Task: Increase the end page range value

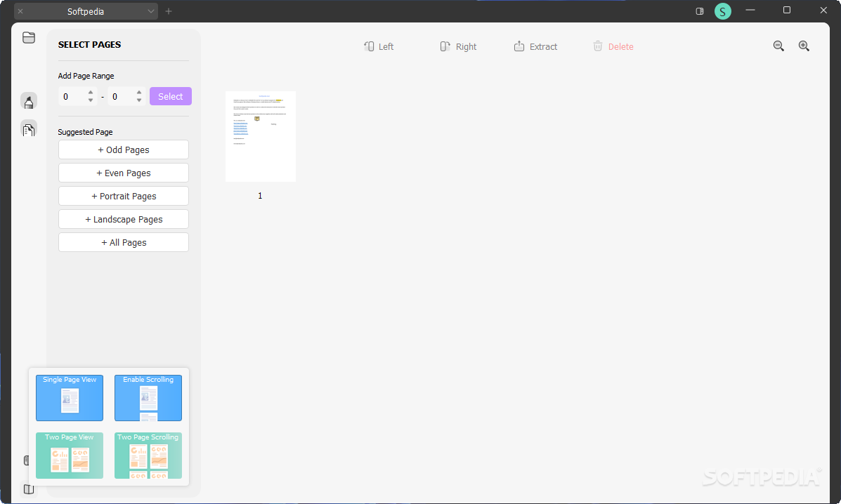Action: pos(139,93)
